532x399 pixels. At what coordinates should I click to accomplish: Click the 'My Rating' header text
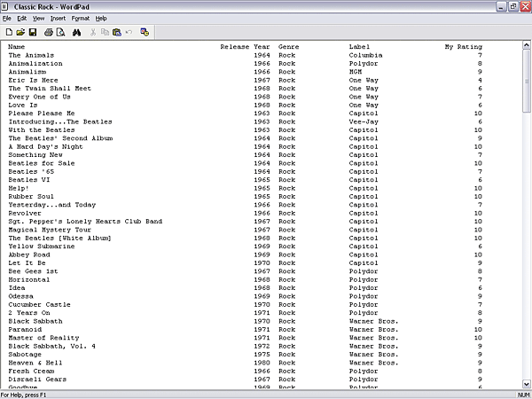(464, 47)
